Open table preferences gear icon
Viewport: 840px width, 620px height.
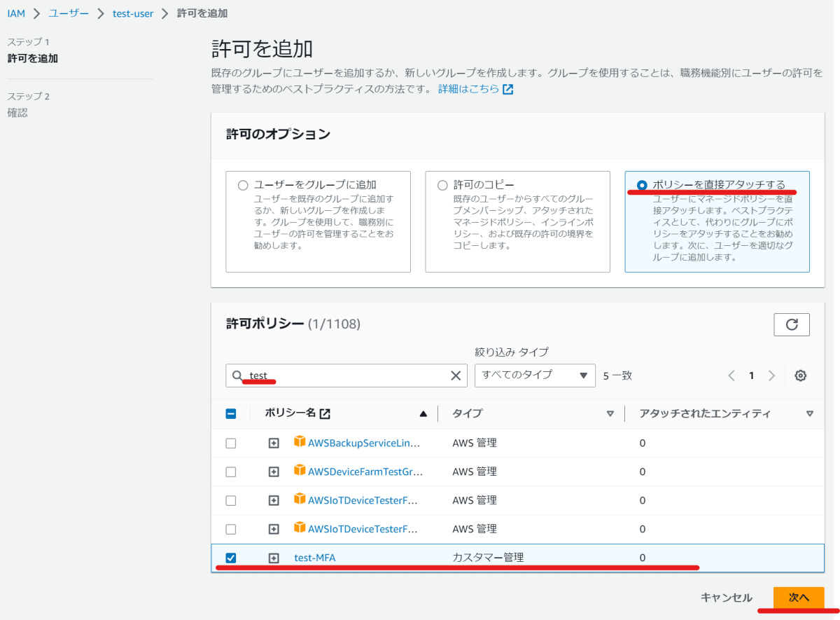tap(801, 376)
